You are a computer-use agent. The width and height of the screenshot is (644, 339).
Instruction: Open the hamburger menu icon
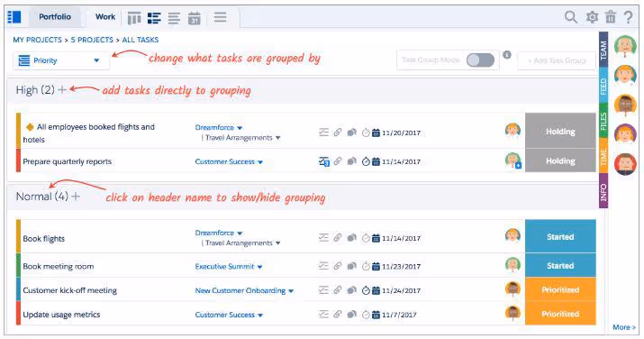click(x=220, y=17)
